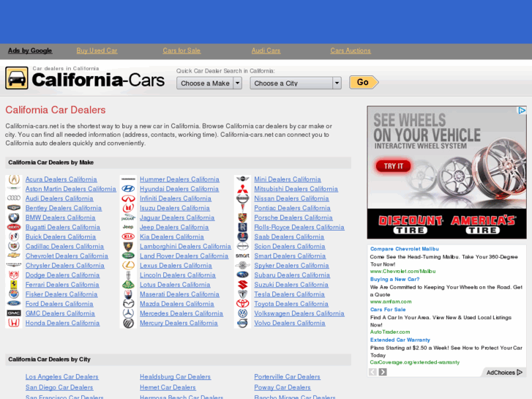Click the yellow Go button
This screenshot has height=399, width=532.
tap(364, 82)
